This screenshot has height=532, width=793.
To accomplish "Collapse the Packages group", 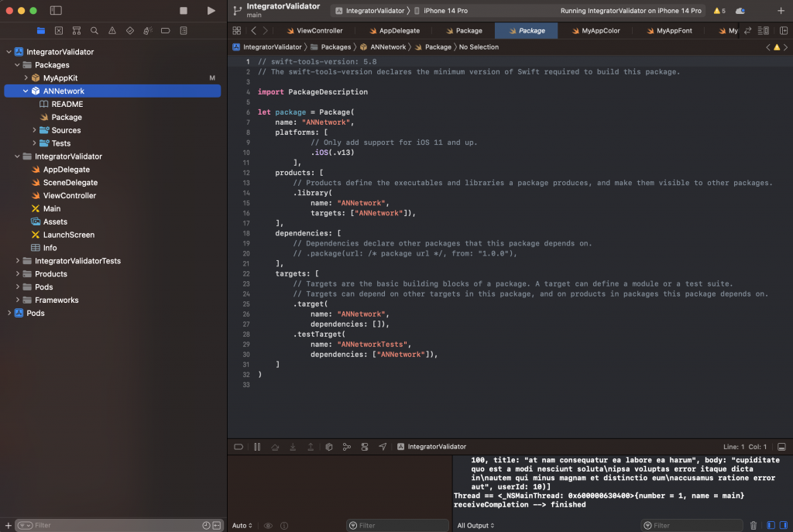I will 17,65.
